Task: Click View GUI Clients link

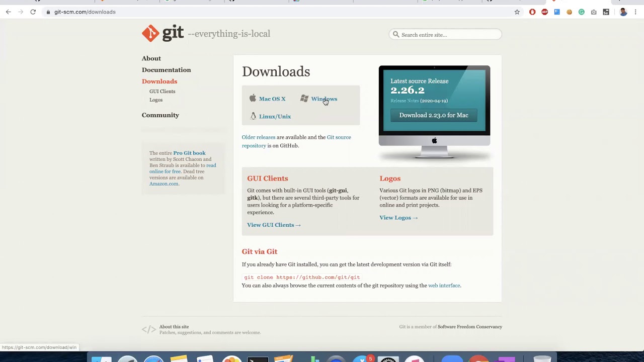Action: coord(274,225)
